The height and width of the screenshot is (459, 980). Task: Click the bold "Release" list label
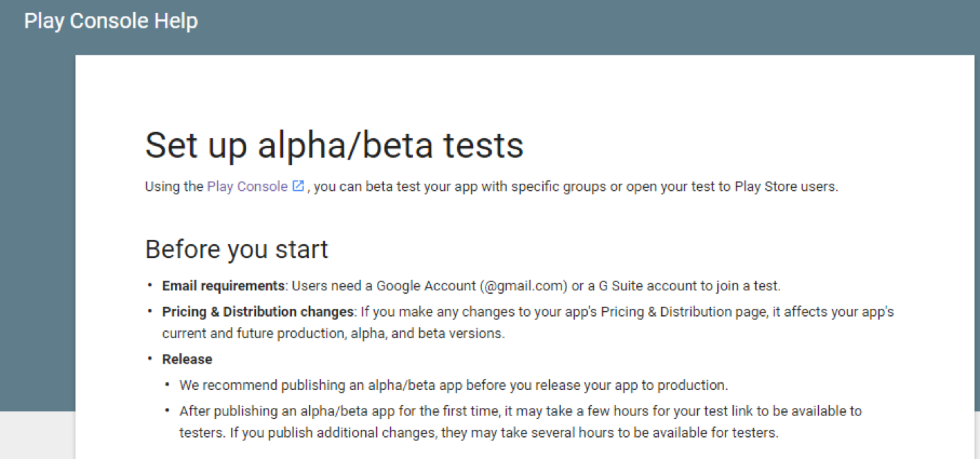point(187,359)
